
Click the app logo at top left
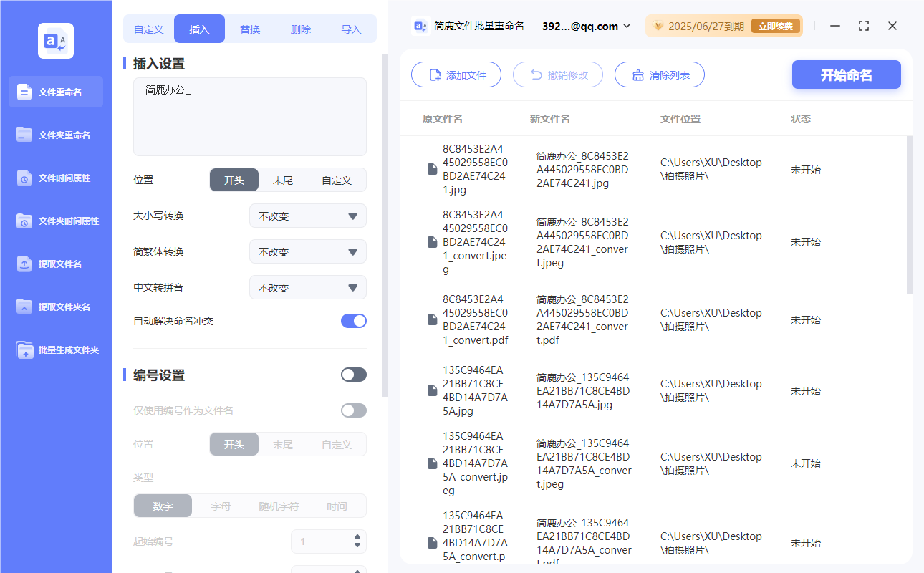tap(54, 40)
